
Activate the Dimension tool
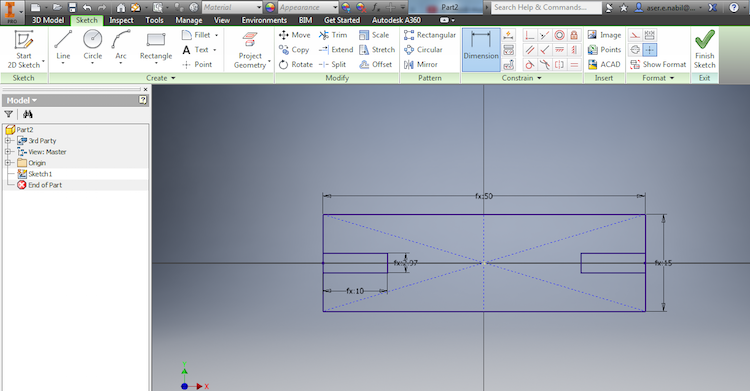click(481, 49)
